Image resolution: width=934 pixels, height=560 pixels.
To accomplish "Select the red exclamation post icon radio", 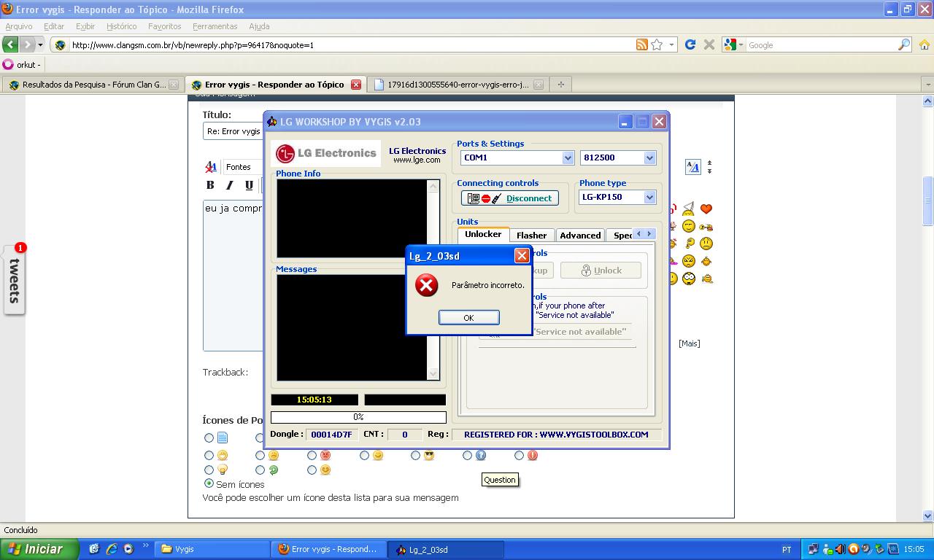I will 519,455.
